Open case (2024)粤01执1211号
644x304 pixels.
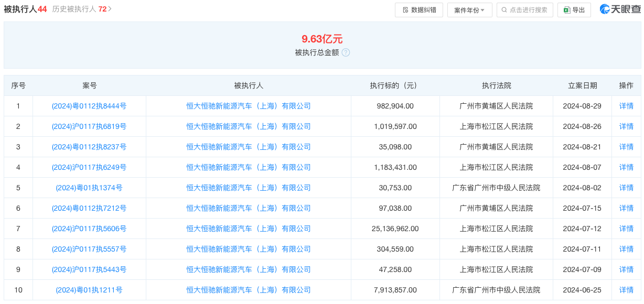point(89,290)
